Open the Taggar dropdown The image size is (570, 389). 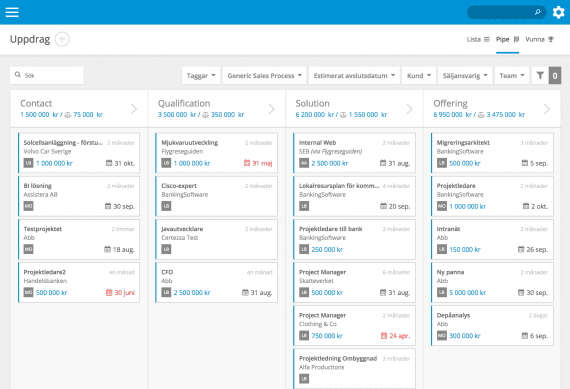(x=201, y=76)
